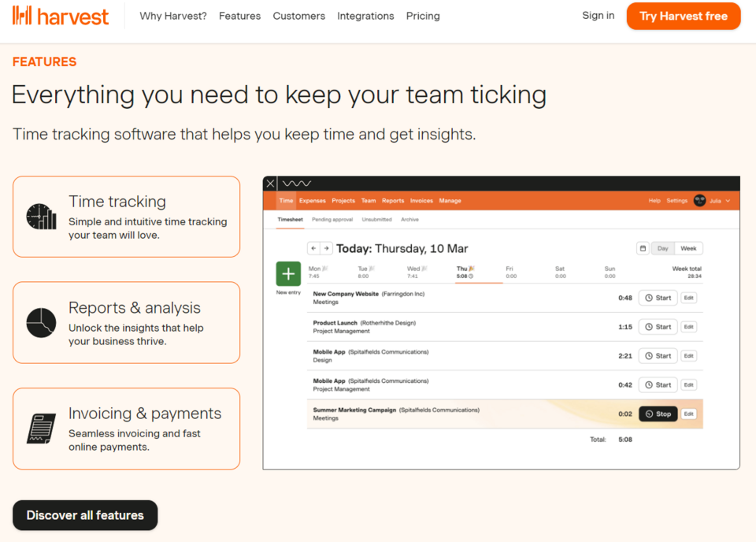Select Sun in the week strip
756x542 pixels.
pyautogui.click(x=610, y=273)
